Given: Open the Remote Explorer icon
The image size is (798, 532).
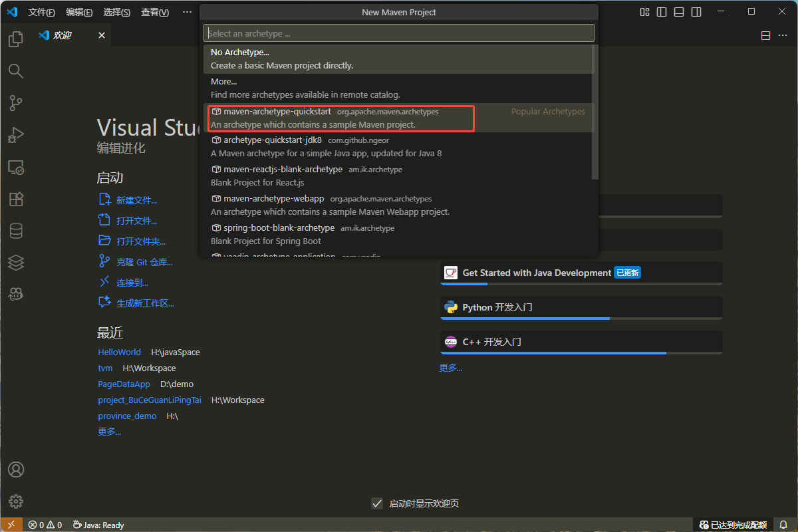Looking at the screenshot, I should tap(16, 167).
